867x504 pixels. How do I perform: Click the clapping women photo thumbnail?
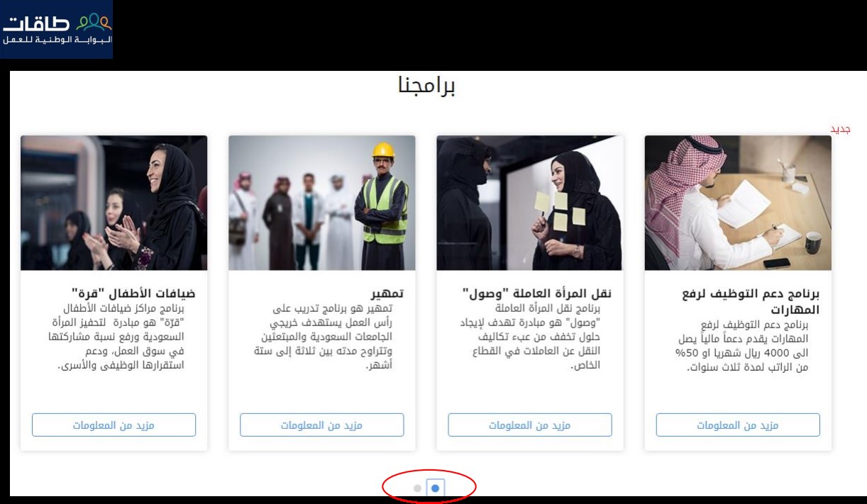tap(114, 203)
